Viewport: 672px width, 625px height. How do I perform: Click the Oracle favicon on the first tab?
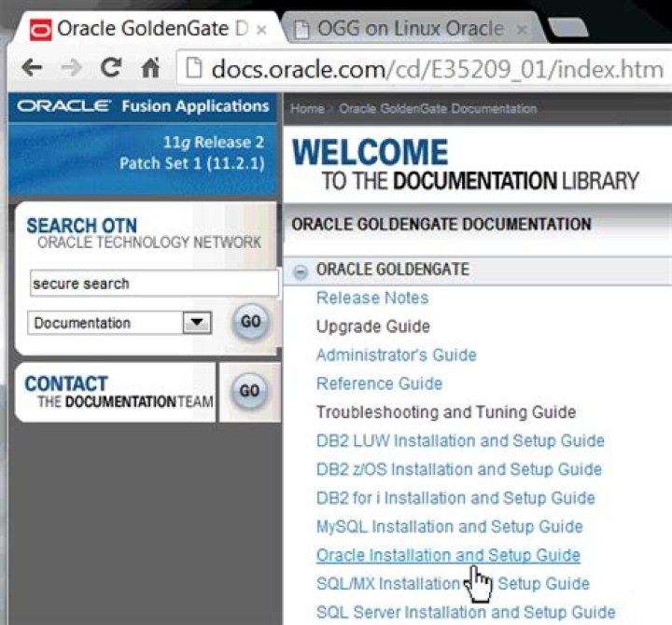point(40,30)
